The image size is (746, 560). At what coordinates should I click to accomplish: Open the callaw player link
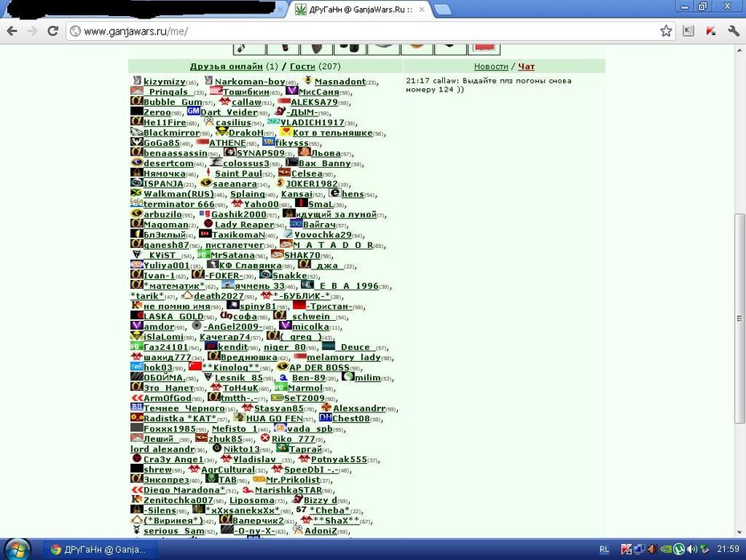pos(246,102)
